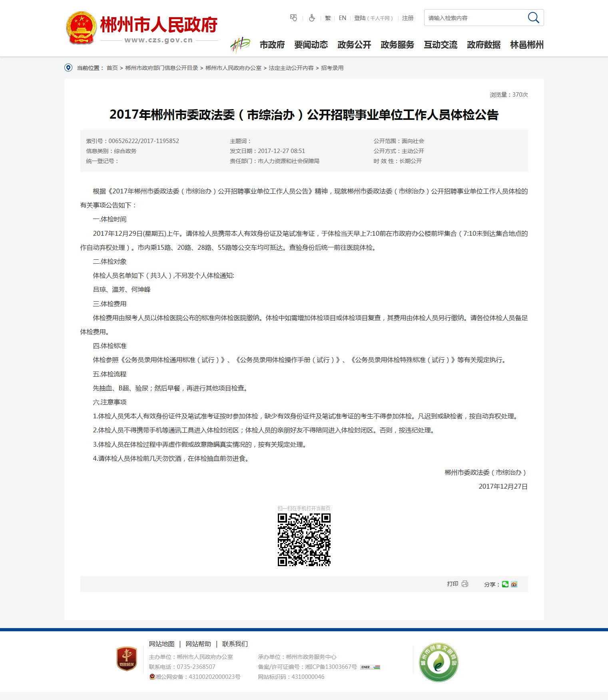Viewport: 608px width, 700px height.
Task: Open the 林邑郴州 navigation menu
Action: point(527,45)
